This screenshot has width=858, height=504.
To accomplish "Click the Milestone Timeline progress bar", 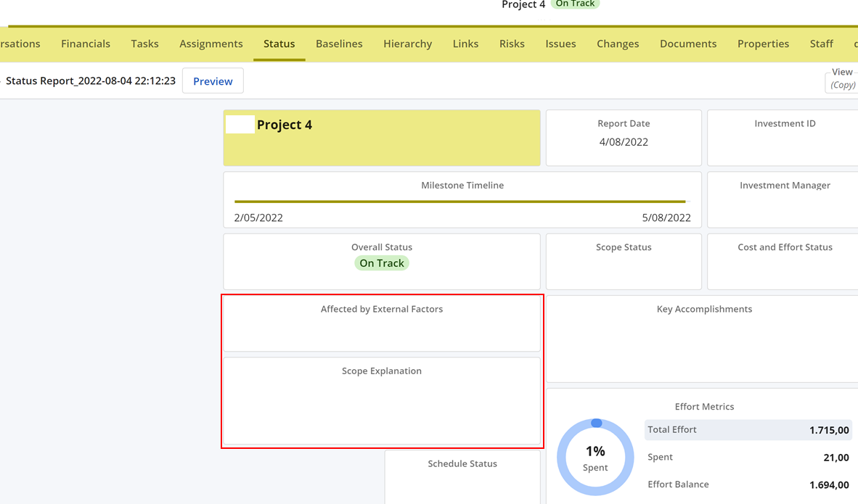I will 459,202.
